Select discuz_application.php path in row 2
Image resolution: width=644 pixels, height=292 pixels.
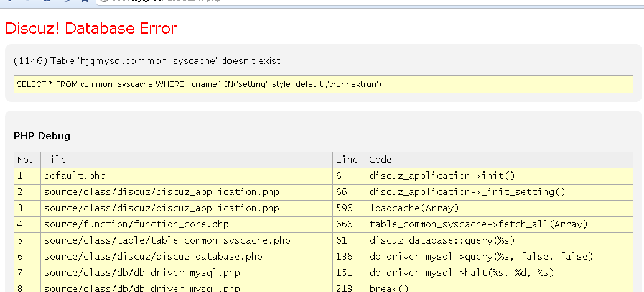coord(161,192)
